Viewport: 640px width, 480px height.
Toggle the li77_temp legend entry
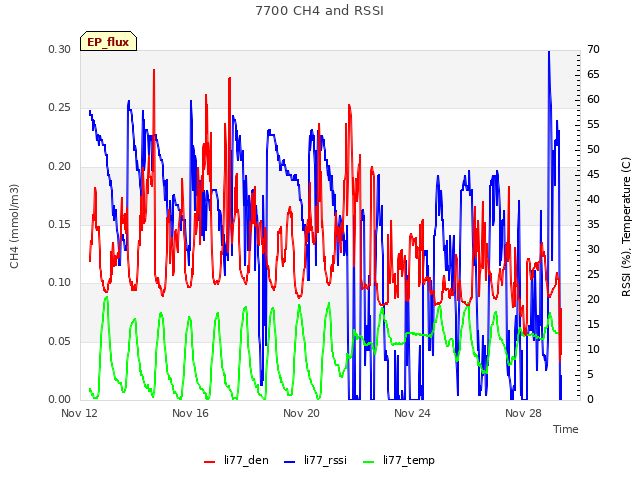399,460
